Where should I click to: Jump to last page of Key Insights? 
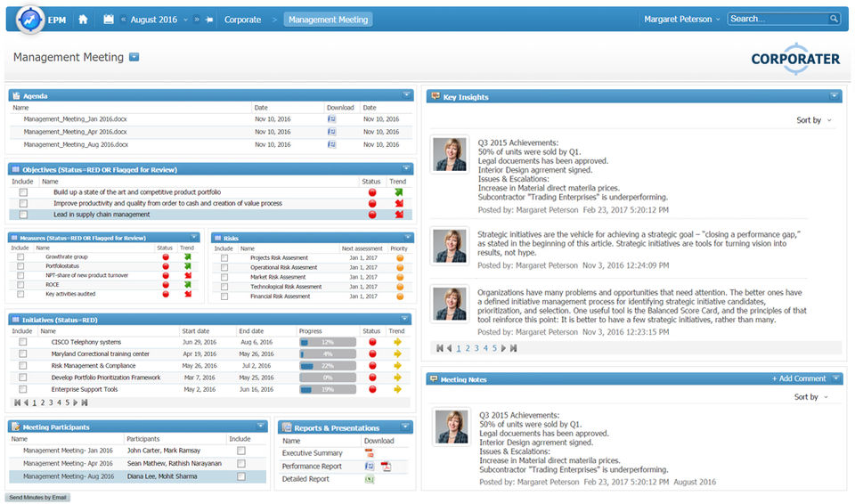(513, 348)
